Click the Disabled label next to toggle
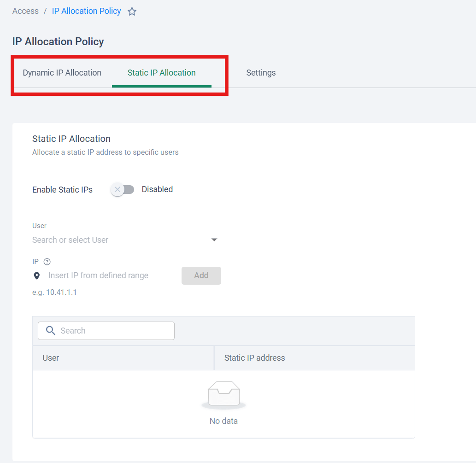Viewport: 476px width, 463px height. tap(157, 189)
